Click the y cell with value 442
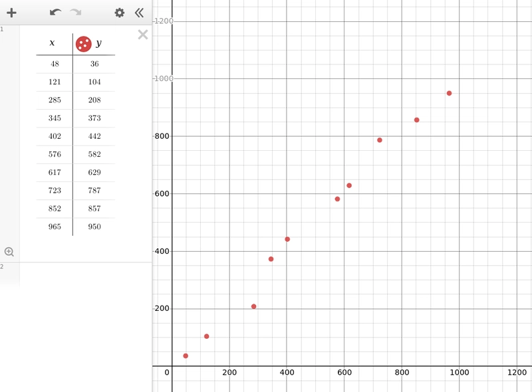 [x=94, y=136]
